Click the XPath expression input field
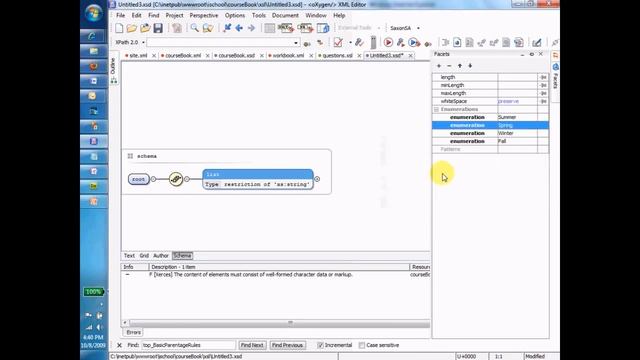The image size is (640, 360). pyautogui.click(x=224, y=42)
